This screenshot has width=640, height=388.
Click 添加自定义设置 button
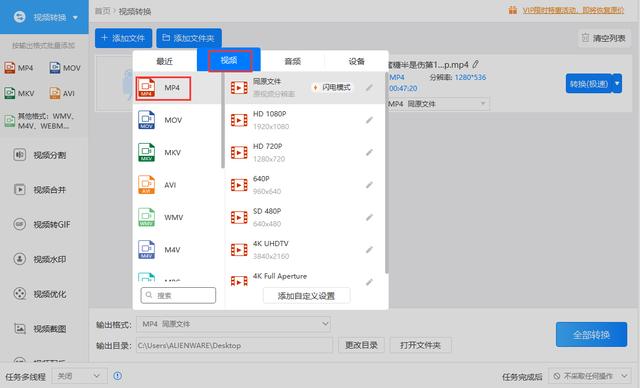(306, 296)
